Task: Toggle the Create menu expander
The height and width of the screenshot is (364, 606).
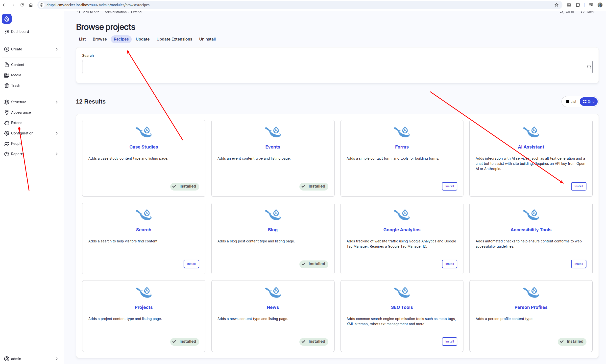Action: (57, 49)
